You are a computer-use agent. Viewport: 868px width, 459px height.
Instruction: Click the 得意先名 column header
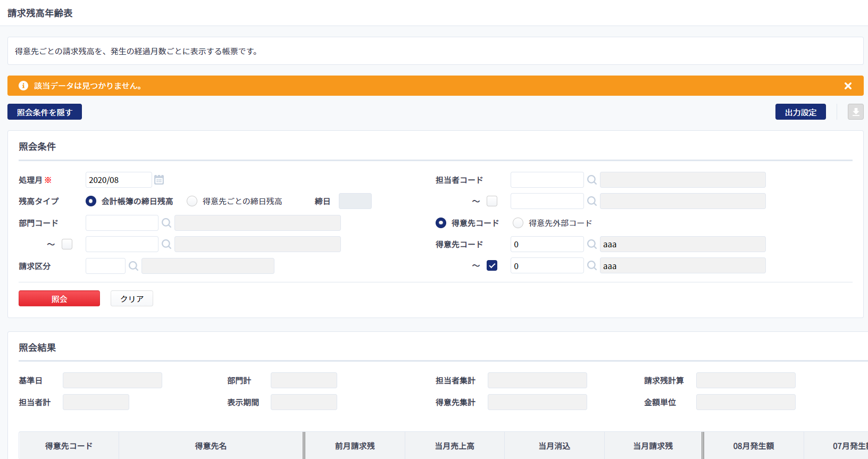211,446
